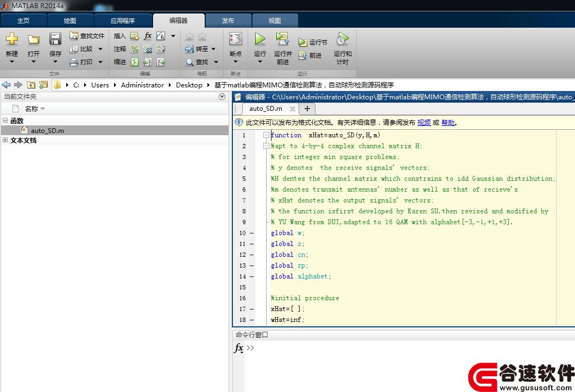Switch to the 绘图 (Plots) tab

tap(70, 21)
